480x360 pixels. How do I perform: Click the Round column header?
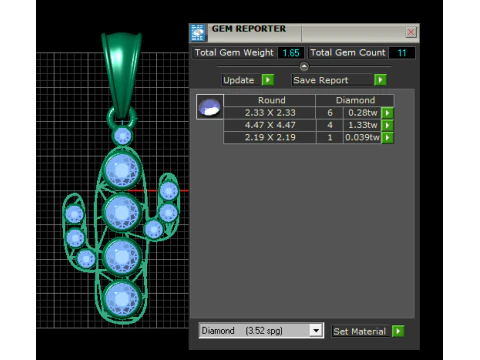pos(271,100)
